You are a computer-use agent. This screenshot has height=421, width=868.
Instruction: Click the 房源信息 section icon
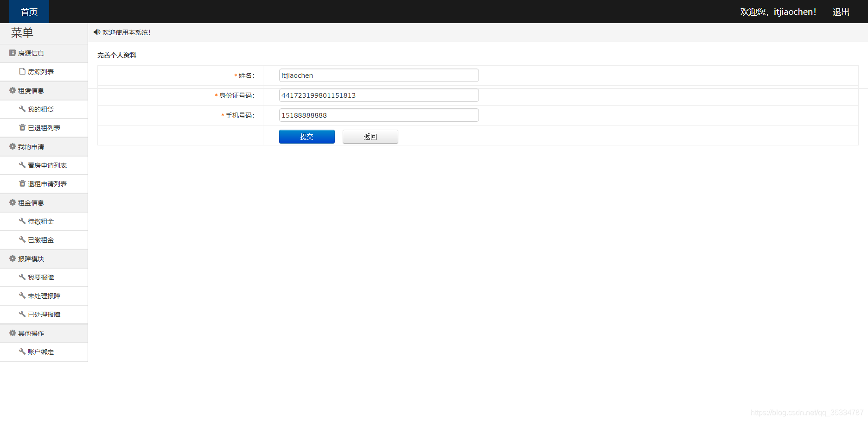point(13,53)
